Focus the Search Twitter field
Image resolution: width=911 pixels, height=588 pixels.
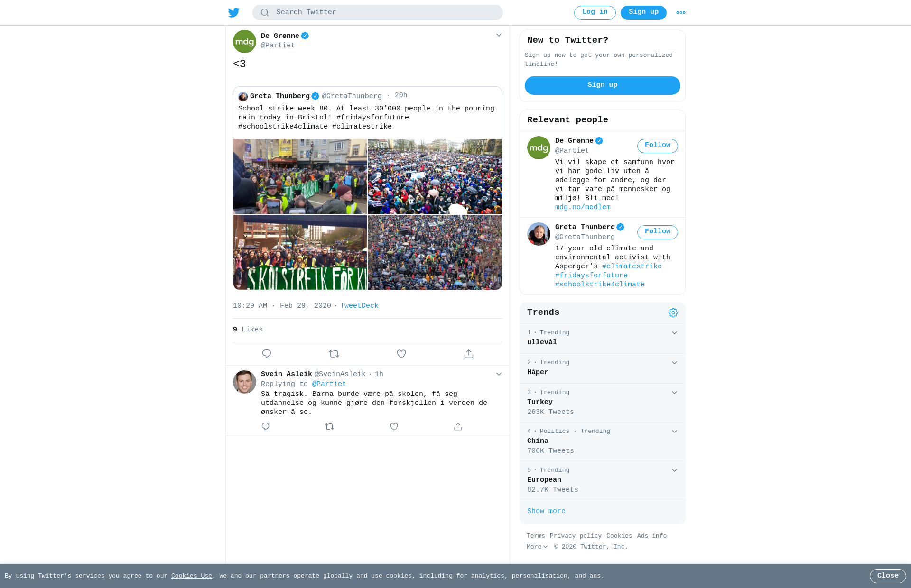(378, 13)
